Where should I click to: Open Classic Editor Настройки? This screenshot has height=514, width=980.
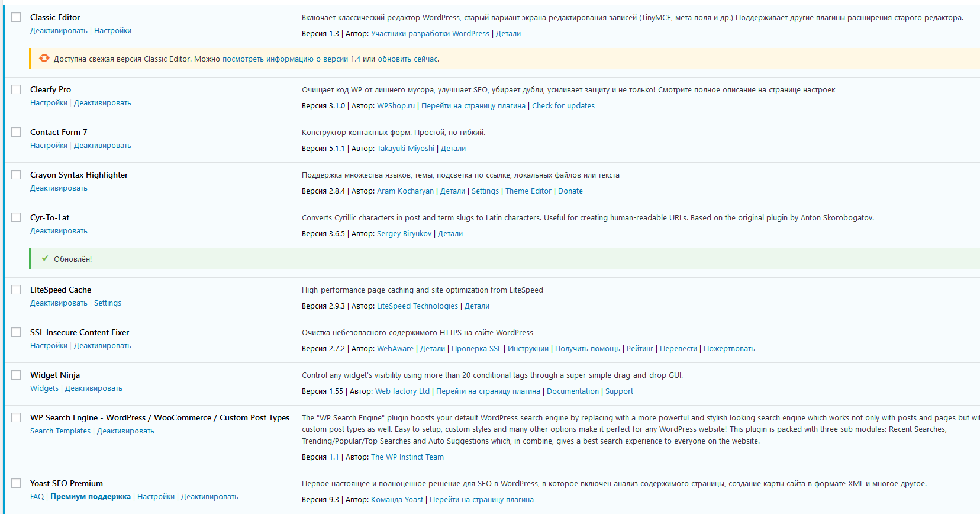(x=112, y=31)
